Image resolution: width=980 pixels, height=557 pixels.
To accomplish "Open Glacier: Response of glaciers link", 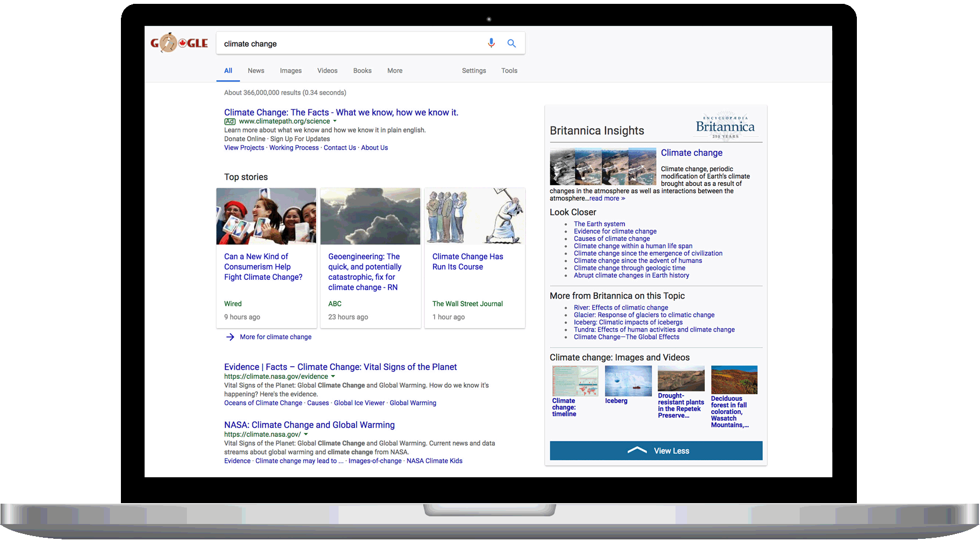I will pyautogui.click(x=644, y=315).
